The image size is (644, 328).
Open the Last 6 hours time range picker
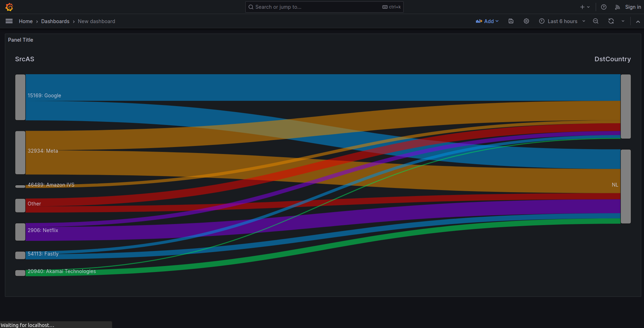[x=562, y=21]
